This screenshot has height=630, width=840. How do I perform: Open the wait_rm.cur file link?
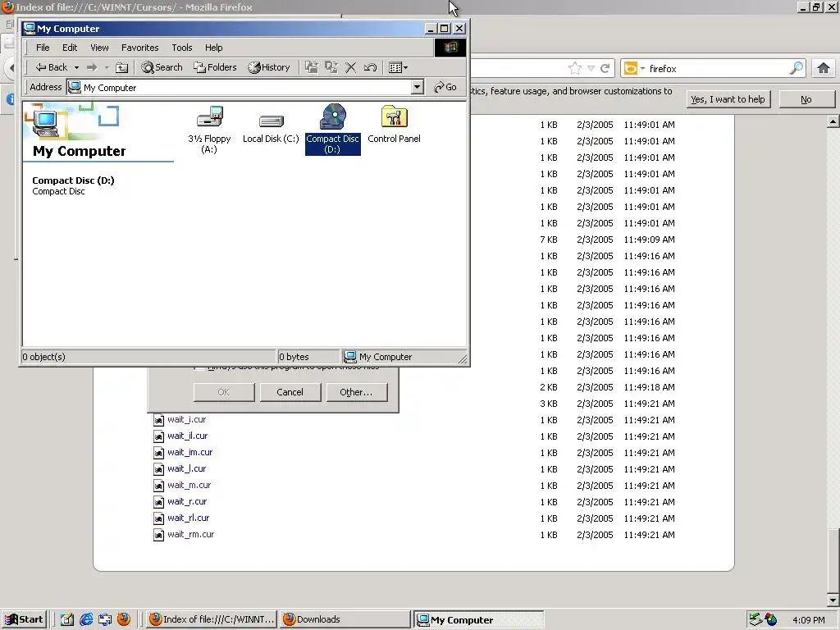click(x=190, y=535)
